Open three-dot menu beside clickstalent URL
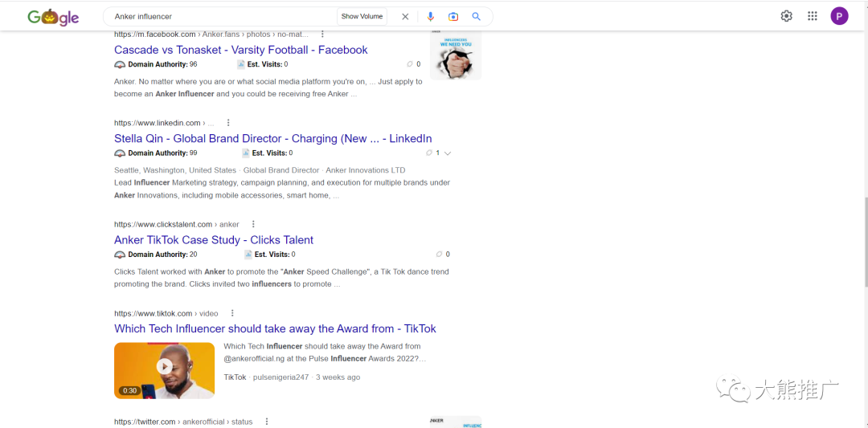Screen dimensions: 868x428 coord(253,224)
